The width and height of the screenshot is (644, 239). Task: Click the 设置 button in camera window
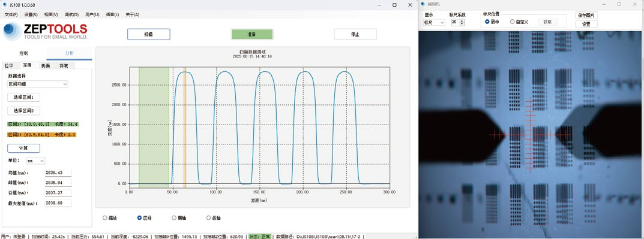click(x=586, y=24)
